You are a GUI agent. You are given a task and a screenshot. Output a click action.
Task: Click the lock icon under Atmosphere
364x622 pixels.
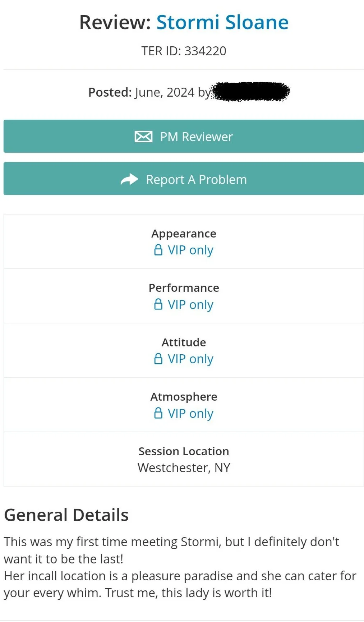158,413
